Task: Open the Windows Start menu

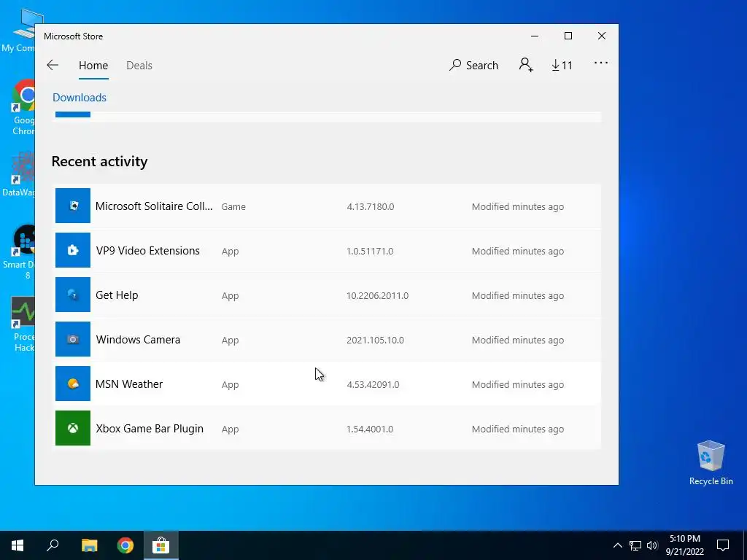Action: [x=18, y=545]
